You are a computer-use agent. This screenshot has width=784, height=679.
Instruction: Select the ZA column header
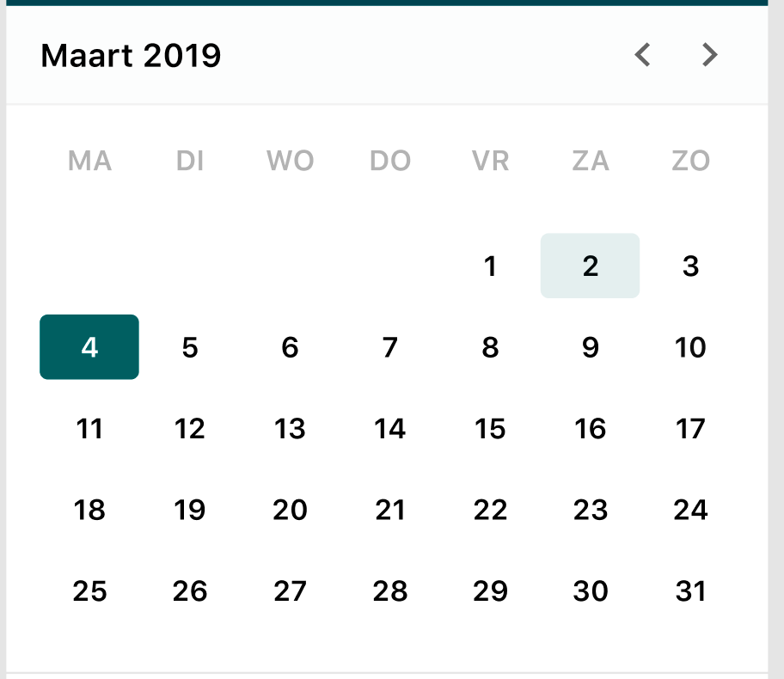(590, 161)
